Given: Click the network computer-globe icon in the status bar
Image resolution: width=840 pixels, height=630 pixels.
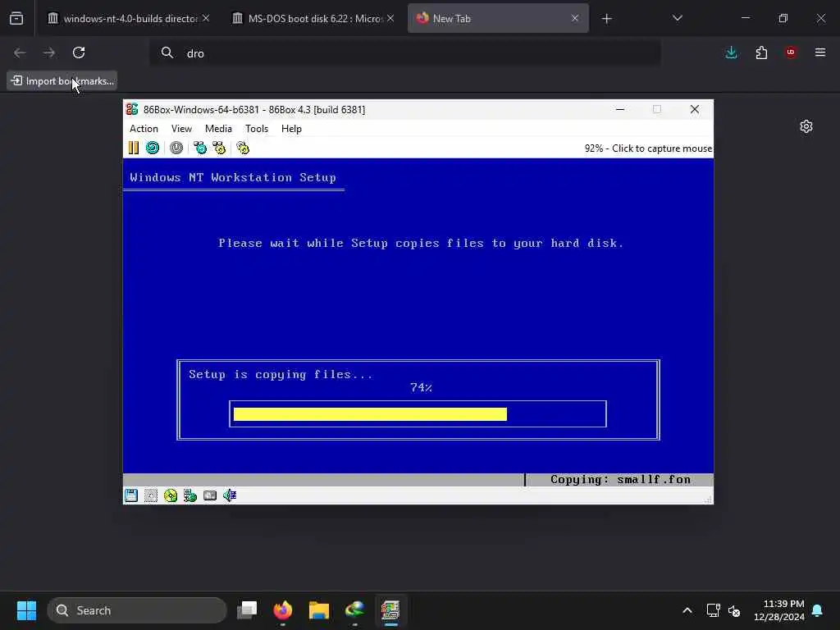Looking at the screenshot, I should (x=190, y=495).
